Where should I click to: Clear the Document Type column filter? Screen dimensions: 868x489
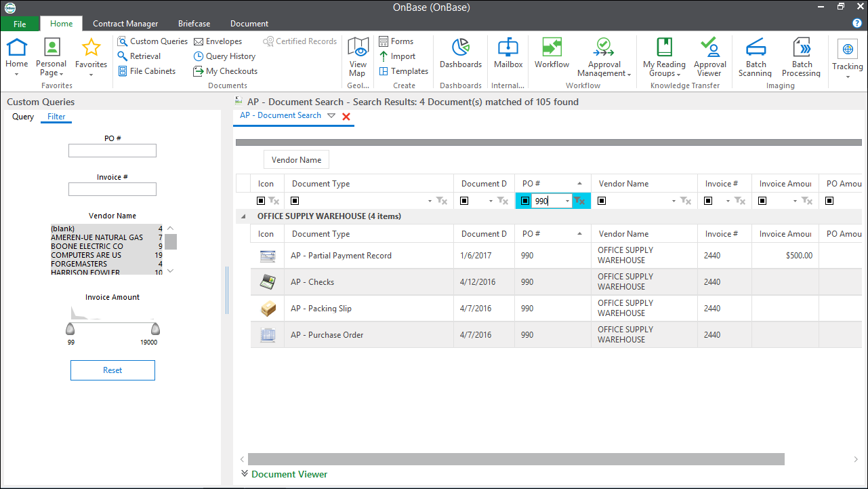[x=441, y=201]
